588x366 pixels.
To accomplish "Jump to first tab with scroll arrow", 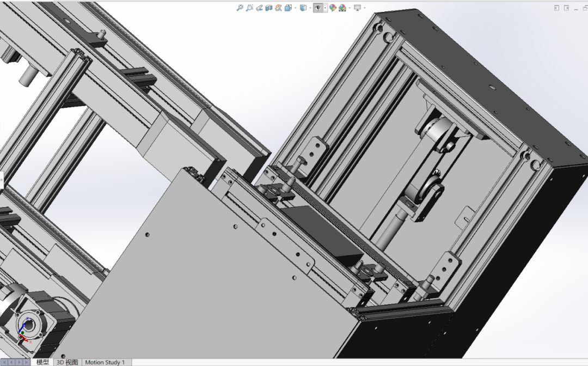I will coord(4,362).
